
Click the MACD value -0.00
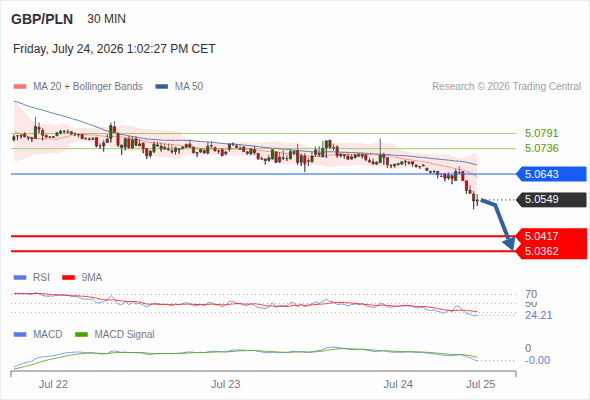click(537, 360)
